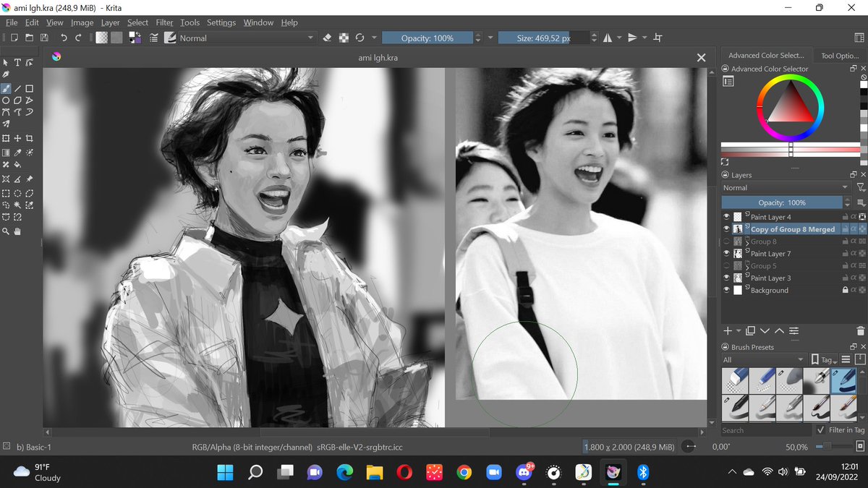The height and width of the screenshot is (488, 868).
Task: Select the Freehand Brush tool
Action: tap(6, 88)
